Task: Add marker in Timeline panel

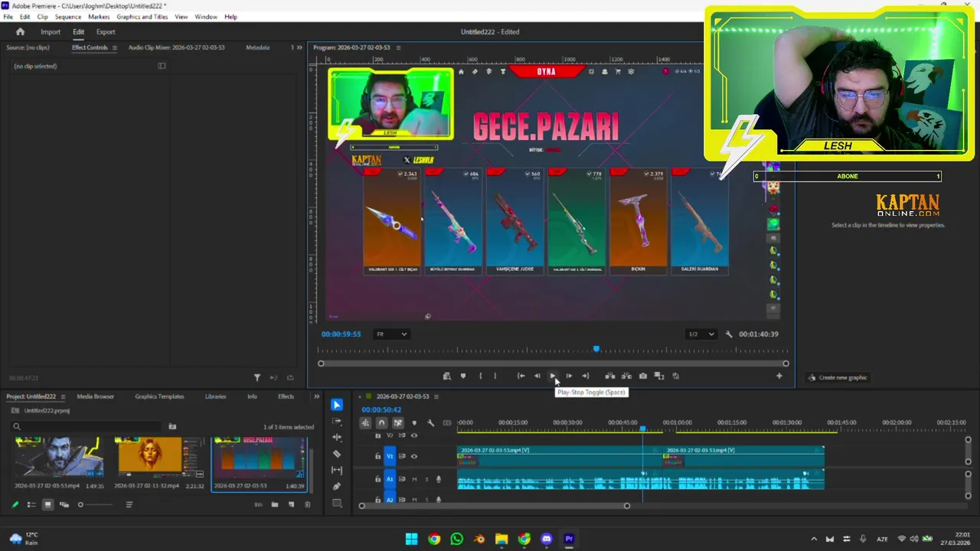Action: click(x=414, y=422)
